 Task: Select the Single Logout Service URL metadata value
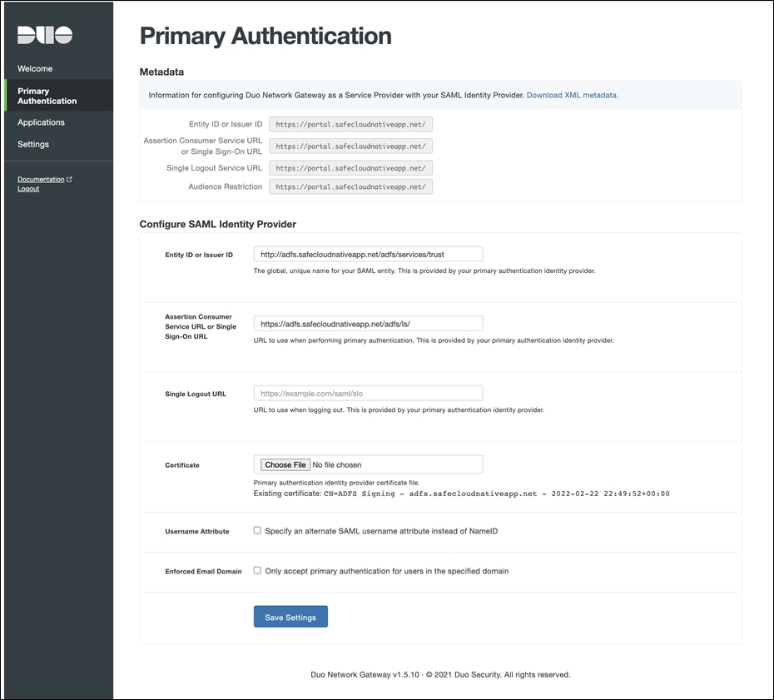tap(350, 168)
